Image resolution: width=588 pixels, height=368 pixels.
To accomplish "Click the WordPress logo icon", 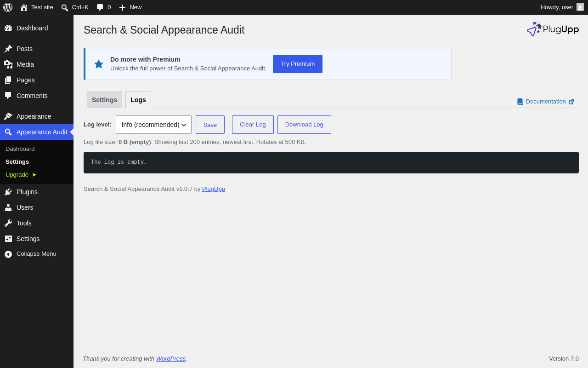I will tap(8, 7).
